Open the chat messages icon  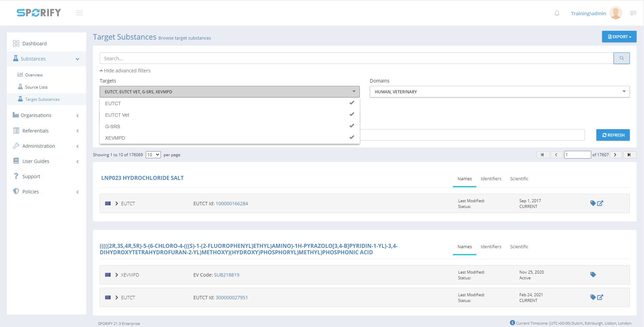633,13
